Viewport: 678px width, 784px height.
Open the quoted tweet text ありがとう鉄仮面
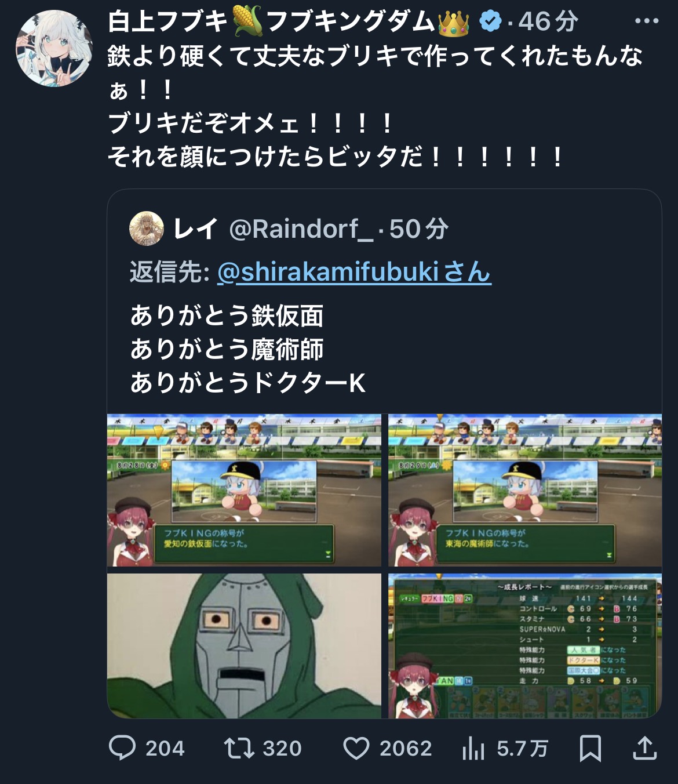click(227, 316)
